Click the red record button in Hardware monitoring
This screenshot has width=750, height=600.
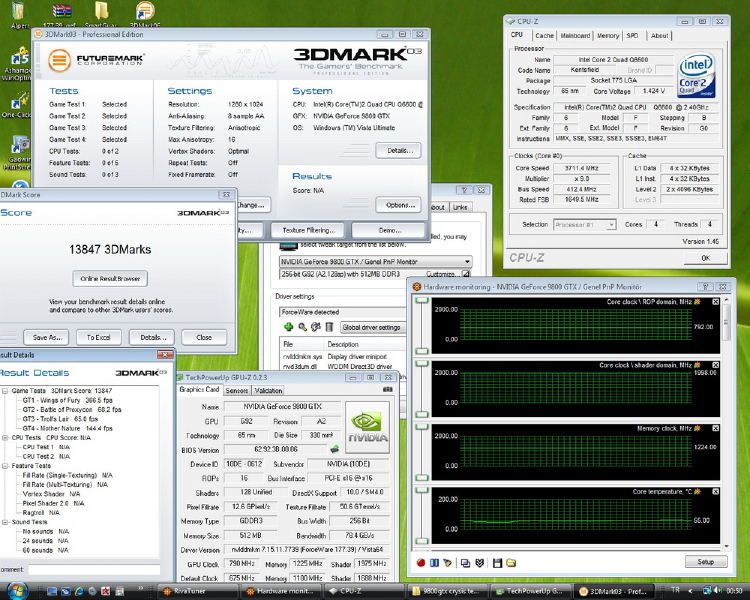421,563
